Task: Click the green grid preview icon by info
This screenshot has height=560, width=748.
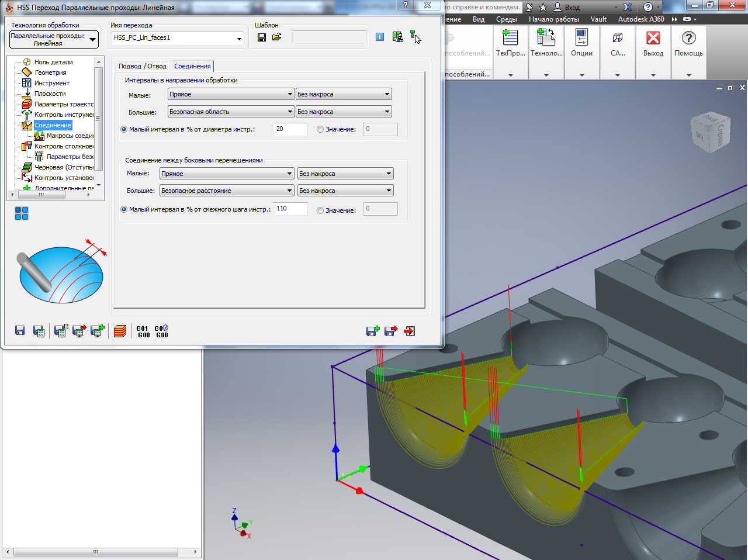Action: (398, 37)
